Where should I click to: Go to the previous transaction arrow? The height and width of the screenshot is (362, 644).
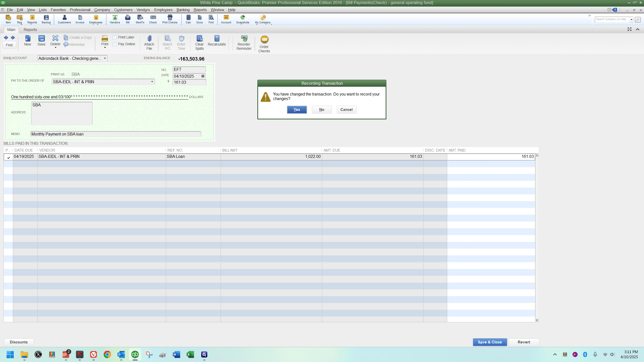click(6, 38)
